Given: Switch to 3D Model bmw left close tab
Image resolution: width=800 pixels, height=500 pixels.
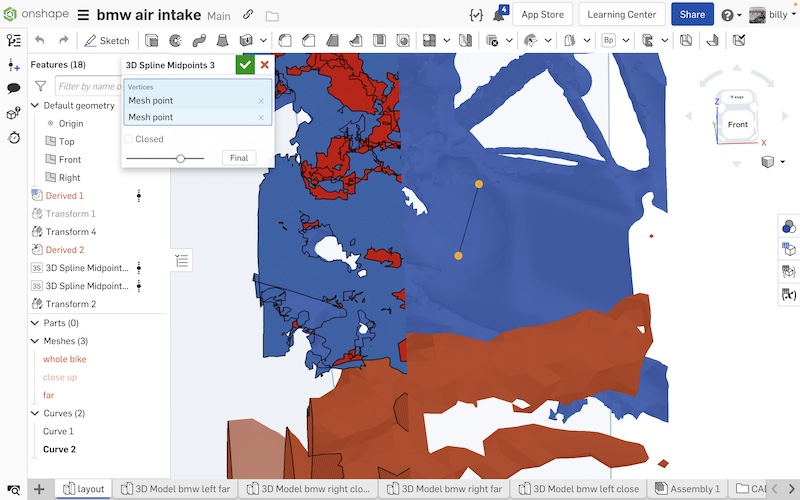Looking at the screenshot, I should (x=579, y=489).
